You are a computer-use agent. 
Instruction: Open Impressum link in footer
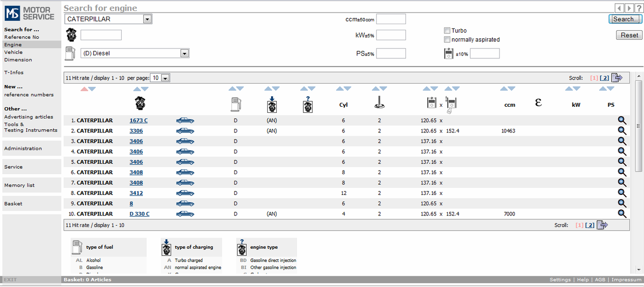point(626,279)
